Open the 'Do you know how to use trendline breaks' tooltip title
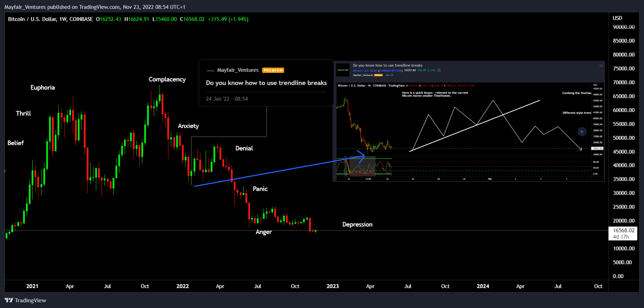This screenshot has width=644, height=308. 266,83
